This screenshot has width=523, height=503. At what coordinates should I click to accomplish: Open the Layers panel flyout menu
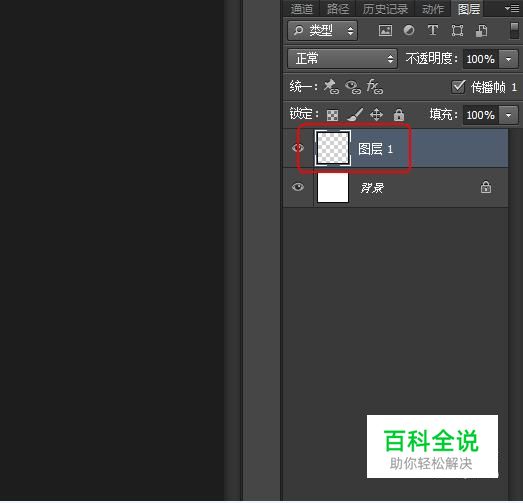click(512, 9)
